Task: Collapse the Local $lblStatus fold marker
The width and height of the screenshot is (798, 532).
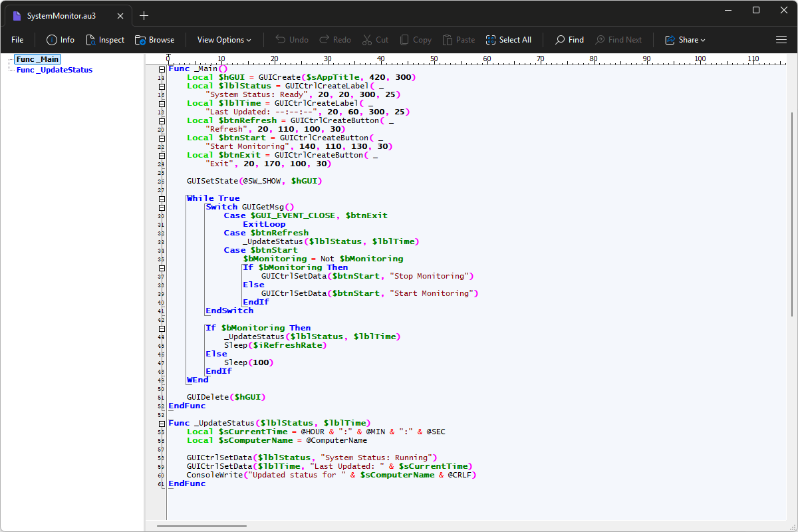Action: tap(162, 86)
